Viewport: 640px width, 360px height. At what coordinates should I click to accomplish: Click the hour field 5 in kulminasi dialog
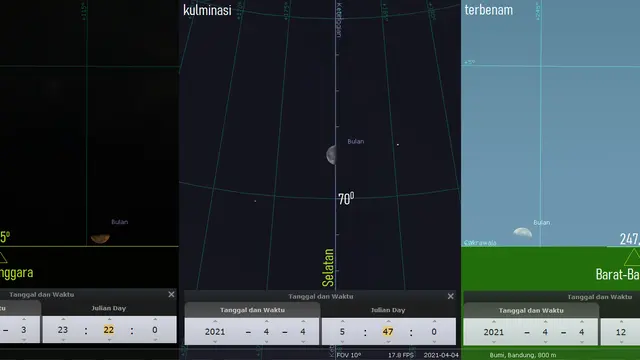(x=342, y=332)
